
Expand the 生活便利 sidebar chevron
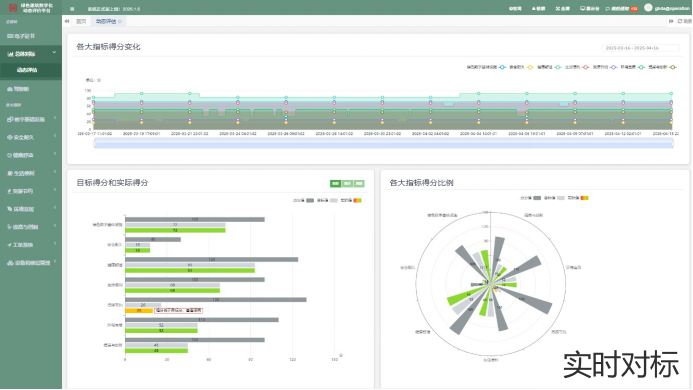click(55, 172)
